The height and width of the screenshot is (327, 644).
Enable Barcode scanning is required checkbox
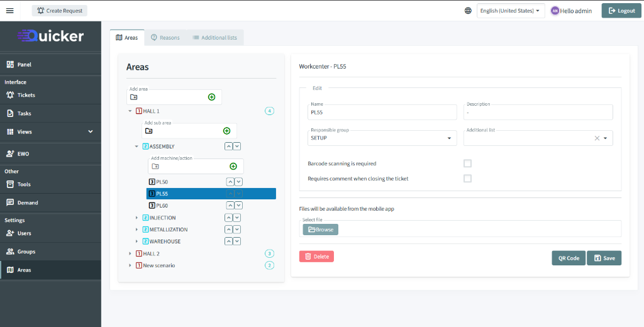click(467, 163)
